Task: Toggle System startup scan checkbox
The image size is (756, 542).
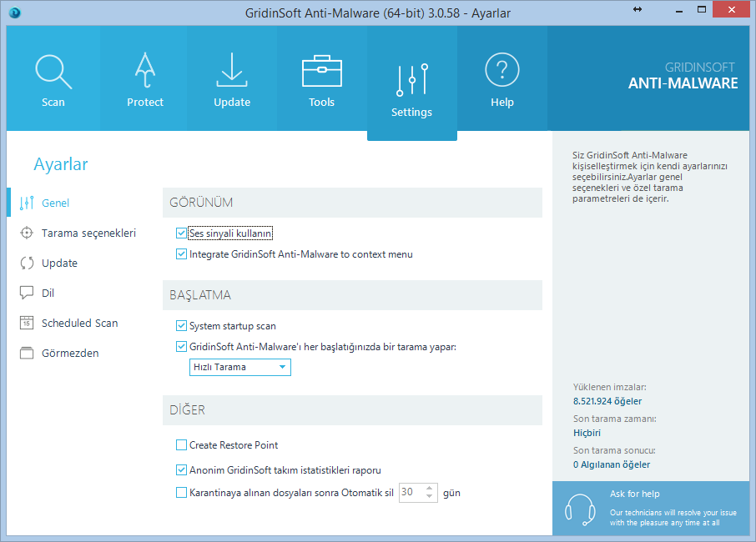Action: pos(181,326)
